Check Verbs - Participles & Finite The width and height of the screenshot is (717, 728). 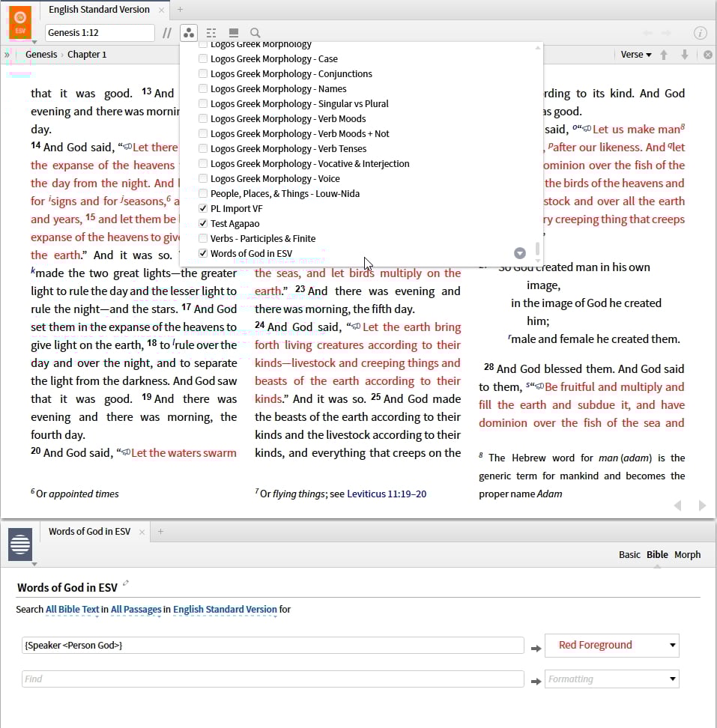[203, 238]
